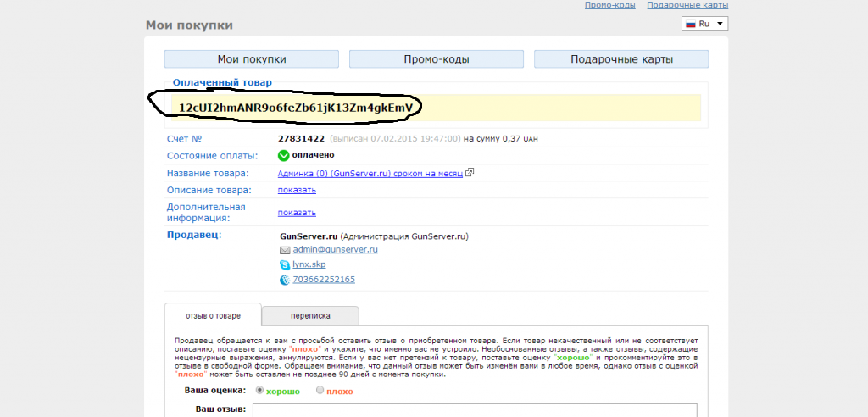Click the green paid status checkmark icon

[x=284, y=155]
